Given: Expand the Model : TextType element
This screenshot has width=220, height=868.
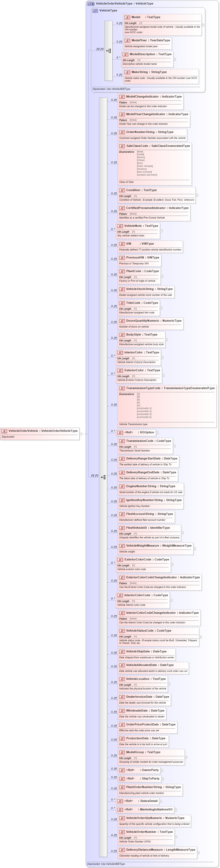Looking at the screenshot, I should 203,25.
